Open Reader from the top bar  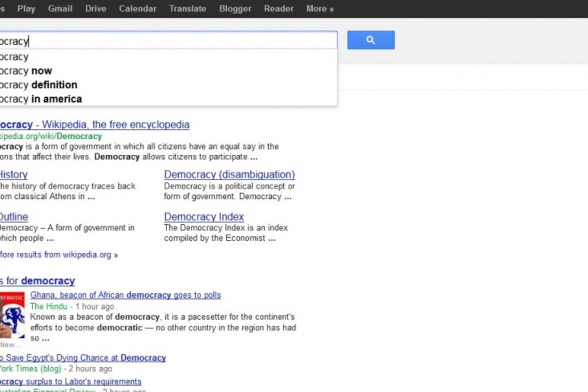278,8
